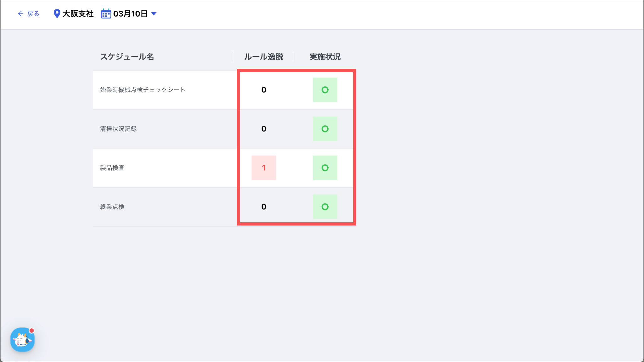Click the red deviation count for 製品検査
Image resolution: width=644 pixels, height=362 pixels.
[264, 168]
